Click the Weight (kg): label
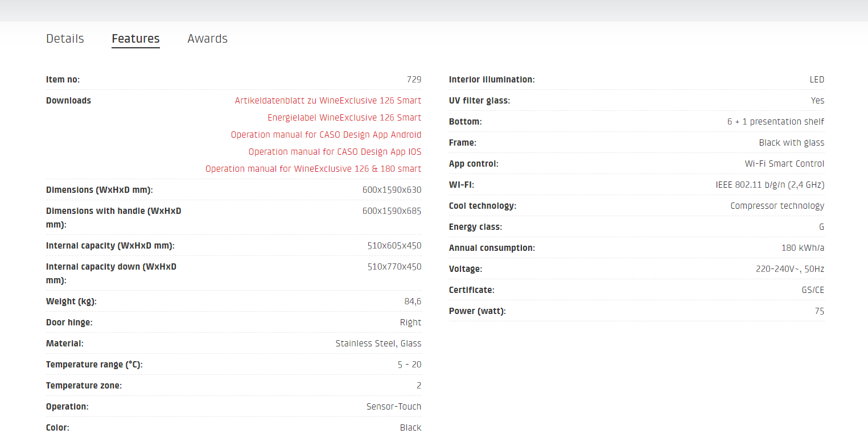Image resolution: width=868 pixels, height=434 pixels. point(72,301)
